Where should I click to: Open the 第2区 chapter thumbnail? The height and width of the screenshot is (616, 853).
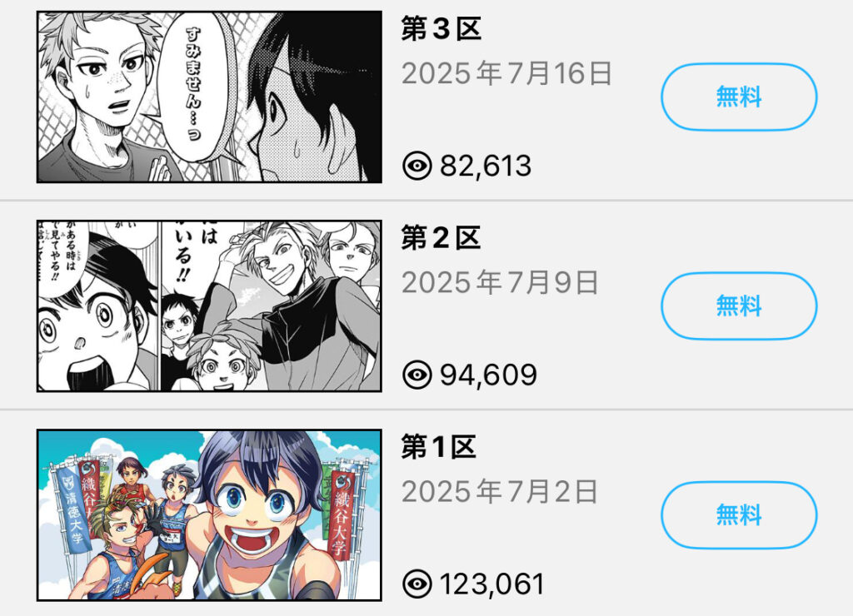(209, 306)
